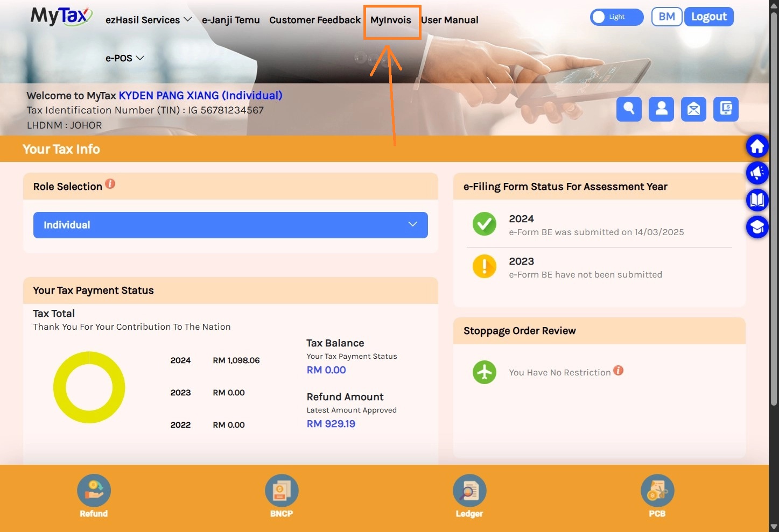The image size is (779, 532).
Task: Open the Ledger icon shortcut
Action: point(469,491)
